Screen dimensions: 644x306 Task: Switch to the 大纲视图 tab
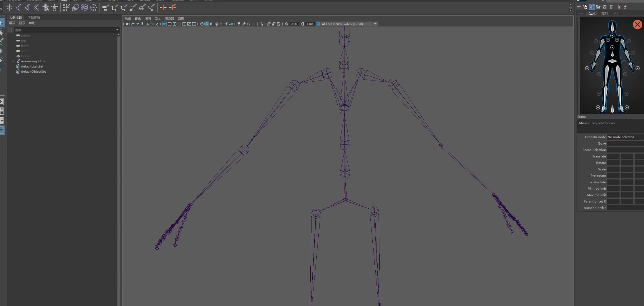15,18
